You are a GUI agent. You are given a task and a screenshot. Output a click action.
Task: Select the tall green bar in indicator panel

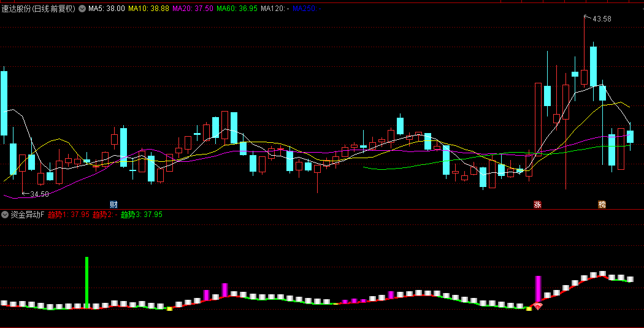pos(86,283)
